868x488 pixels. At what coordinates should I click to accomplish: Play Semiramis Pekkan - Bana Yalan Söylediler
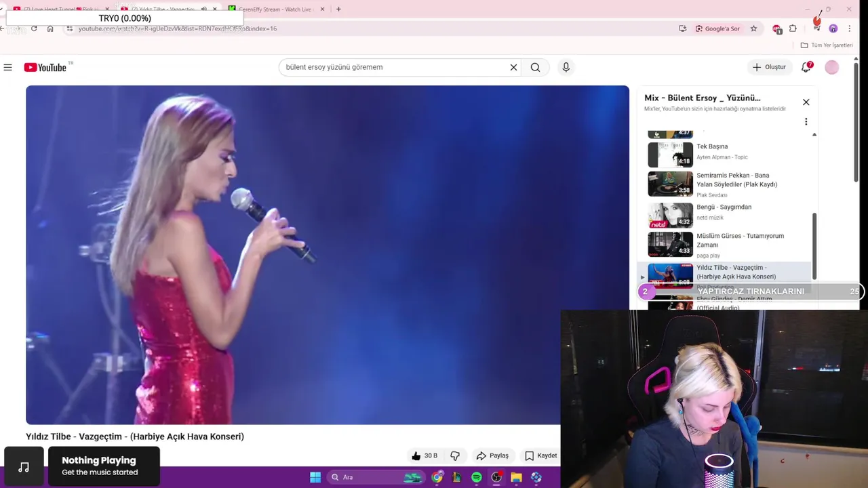(736, 180)
